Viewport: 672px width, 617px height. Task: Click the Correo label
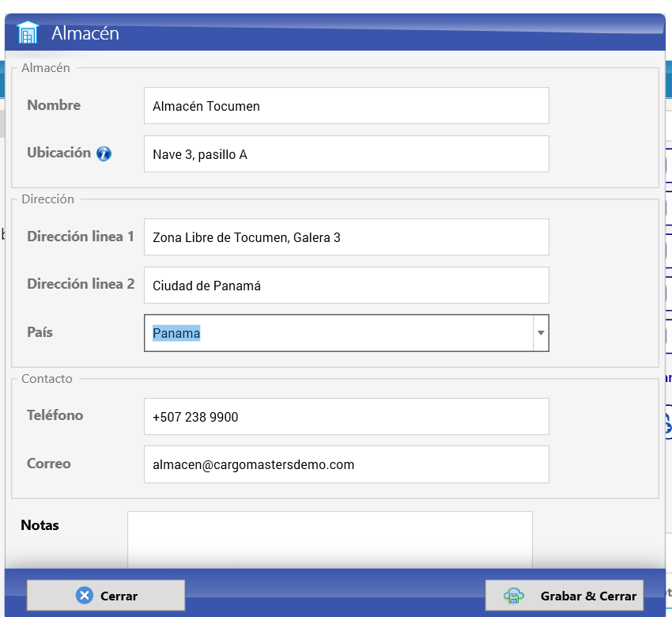(x=49, y=464)
